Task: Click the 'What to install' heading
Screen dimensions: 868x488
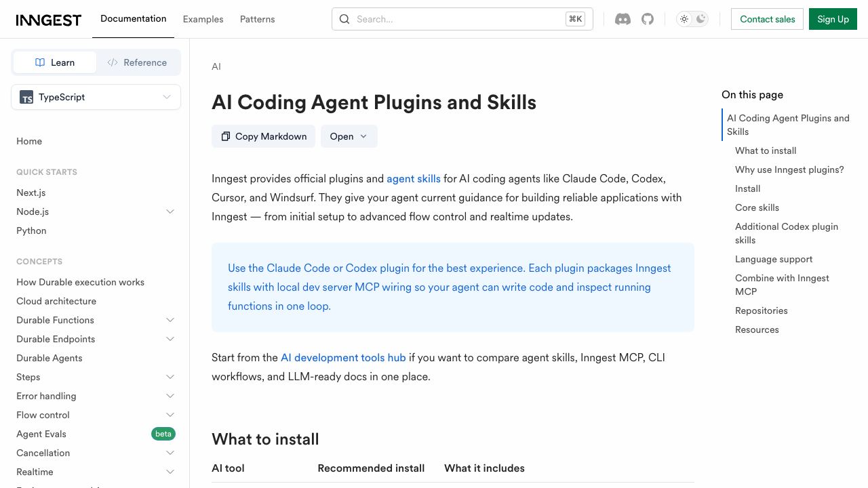Action: (265, 439)
